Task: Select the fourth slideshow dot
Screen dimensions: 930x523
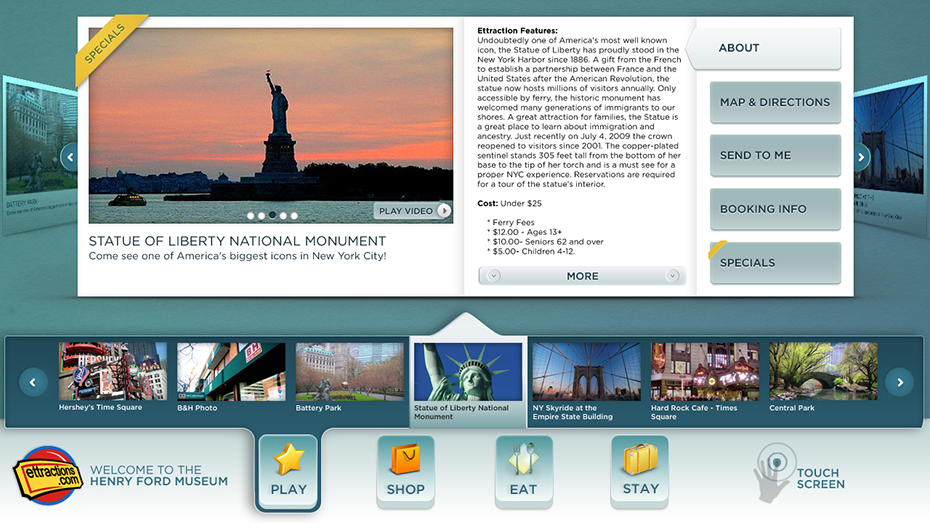Action: point(284,216)
